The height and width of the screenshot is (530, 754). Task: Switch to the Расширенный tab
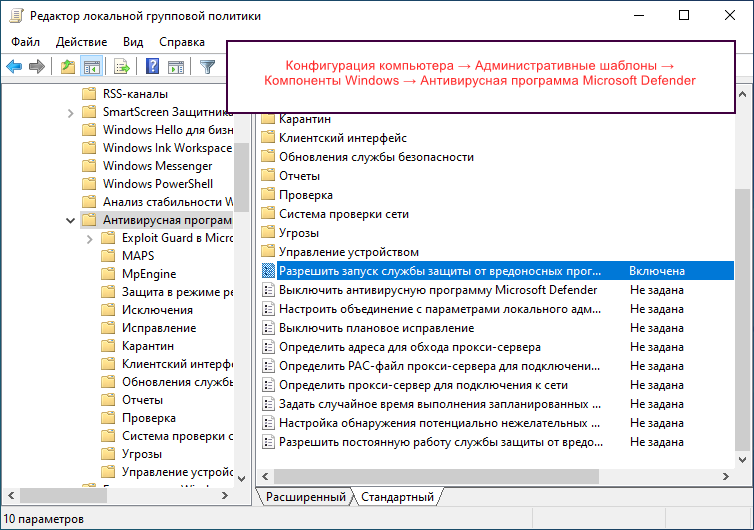pyautogui.click(x=305, y=497)
